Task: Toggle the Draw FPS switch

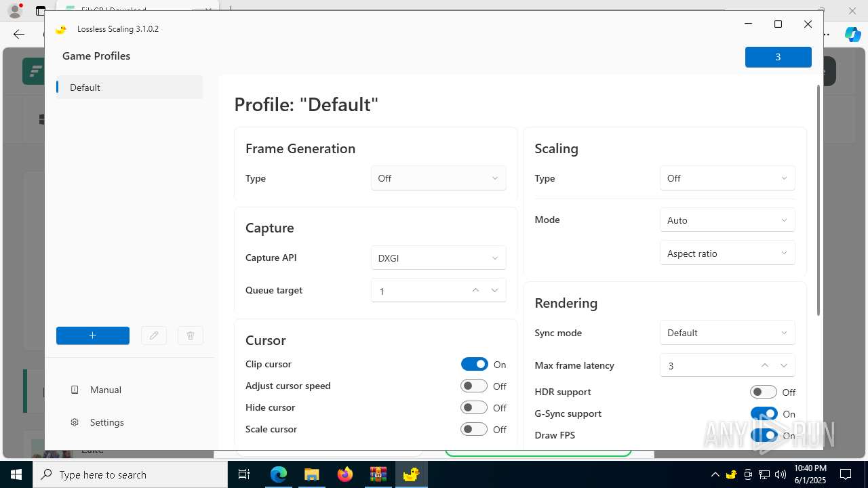Action: point(764,435)
